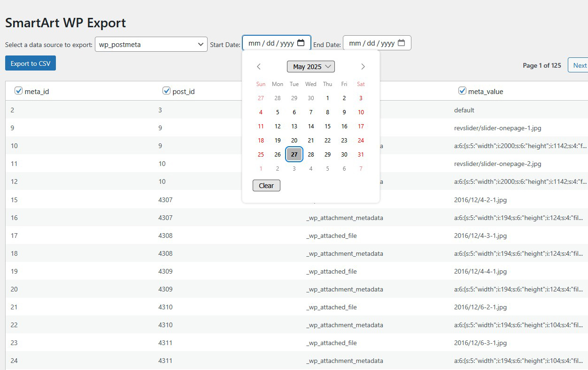Open the wp_postmeta data source dropdown
This screenshot has width=588, height=370.
(151, 45)
